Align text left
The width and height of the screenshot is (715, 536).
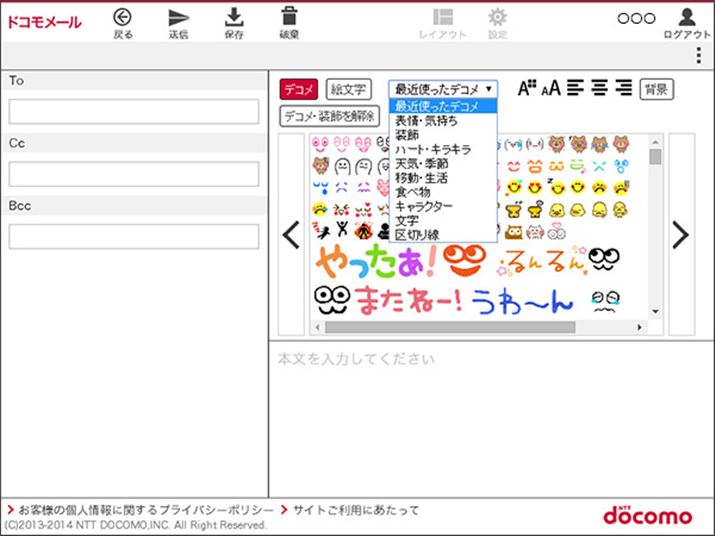pyautogui.click(x=576, y=88)
